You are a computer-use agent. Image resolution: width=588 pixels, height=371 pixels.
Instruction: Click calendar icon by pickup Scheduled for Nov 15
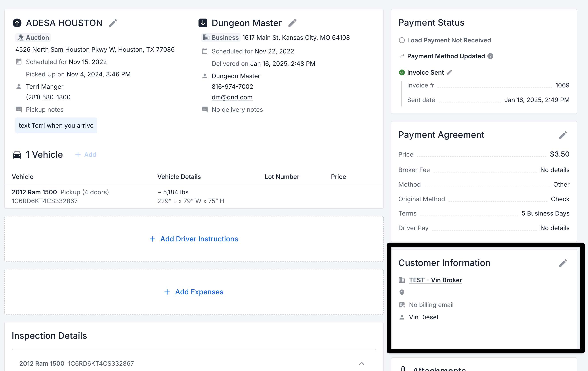tap(19, 62)
